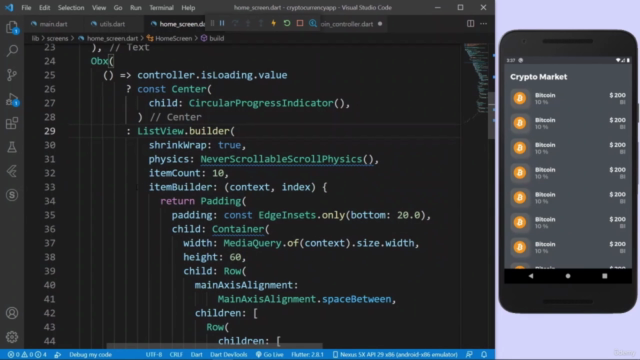Select Nexus 5X emulator device in status bar
The height and width of the screenshot is (360, 640).
tap(395, 354)
